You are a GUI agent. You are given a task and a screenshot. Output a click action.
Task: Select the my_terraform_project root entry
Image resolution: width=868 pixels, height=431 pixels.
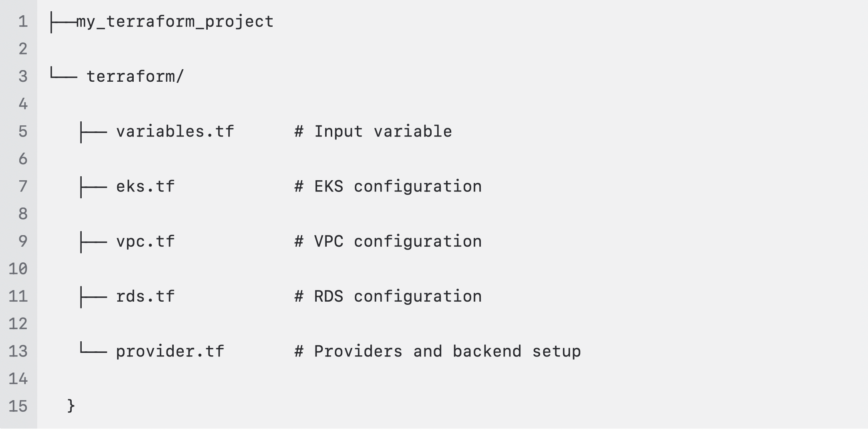[x=175, y=22]
